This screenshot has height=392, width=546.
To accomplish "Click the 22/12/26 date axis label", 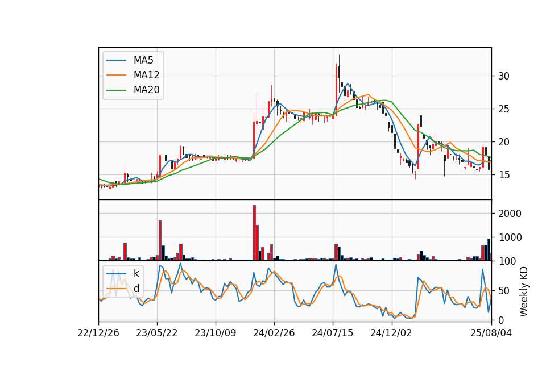I will coord(98,333).
